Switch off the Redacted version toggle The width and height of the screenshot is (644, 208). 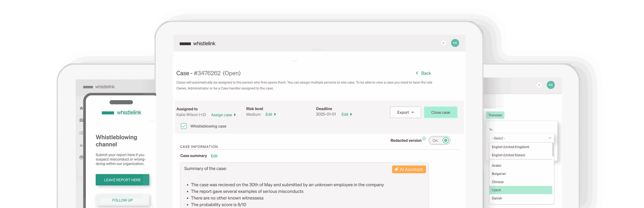[x=439, y=140]
